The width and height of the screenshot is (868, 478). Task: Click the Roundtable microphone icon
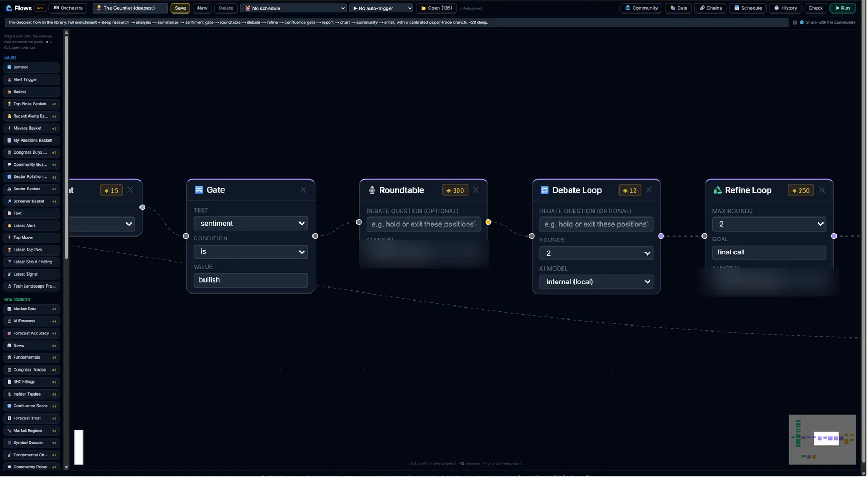[x=372, y=190]
